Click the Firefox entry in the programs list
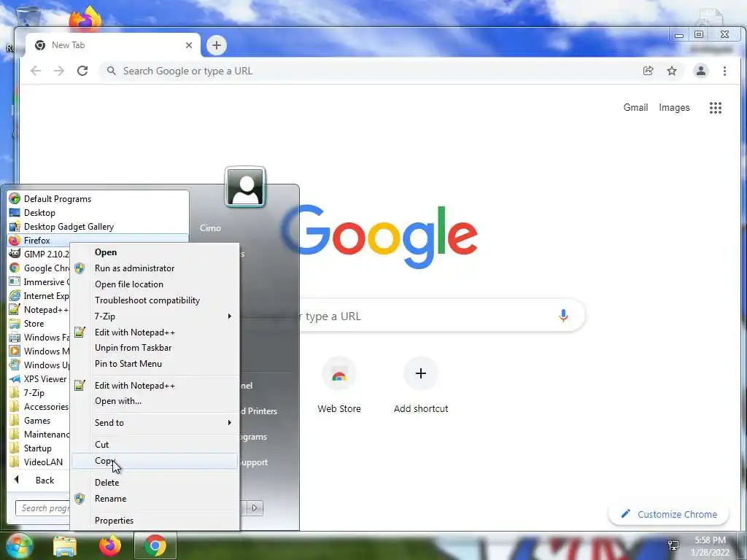The image size is (747, 560). [x=98, y=241]
